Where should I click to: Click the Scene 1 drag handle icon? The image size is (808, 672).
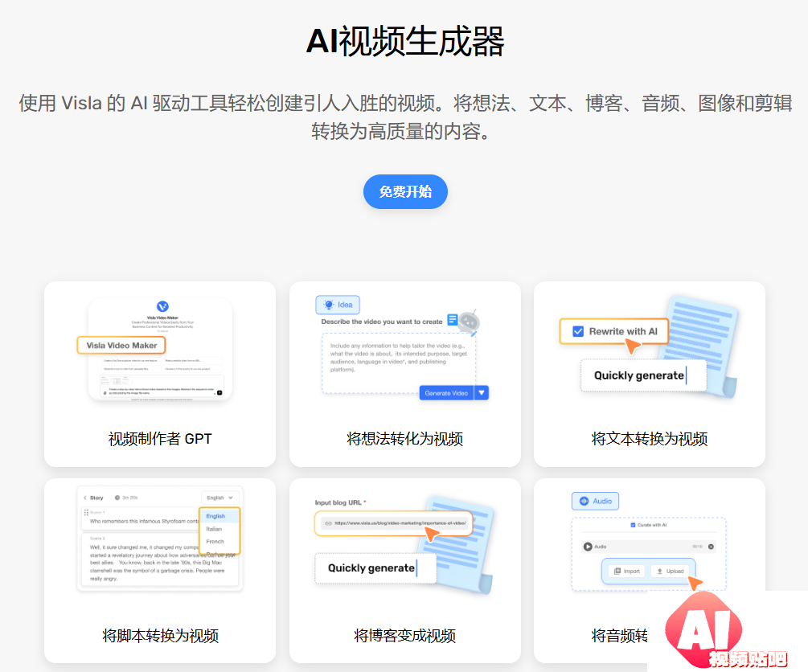(x=86, y=513)
